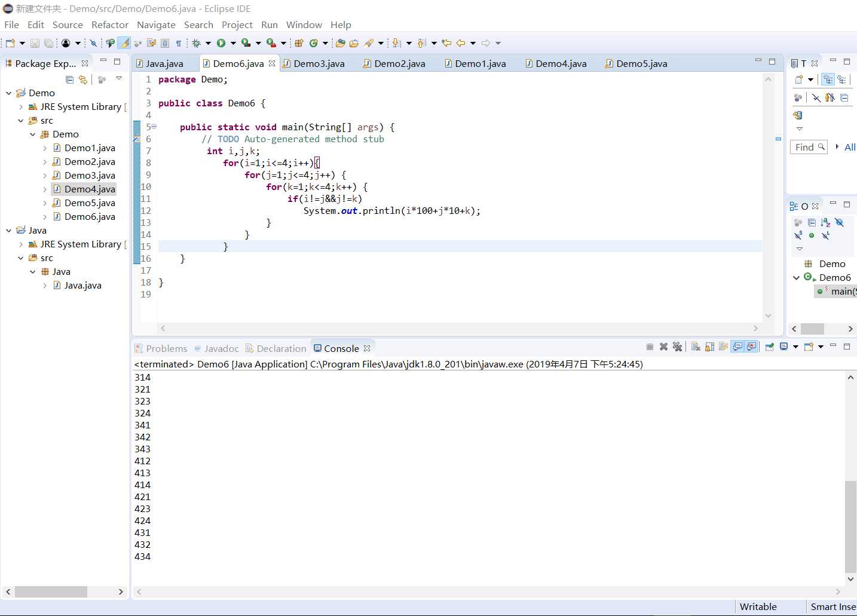Click Package Explorer horizontal scrollbar thumb
The height and width of the screenshot is (616, 857).
tap(51, 592)
